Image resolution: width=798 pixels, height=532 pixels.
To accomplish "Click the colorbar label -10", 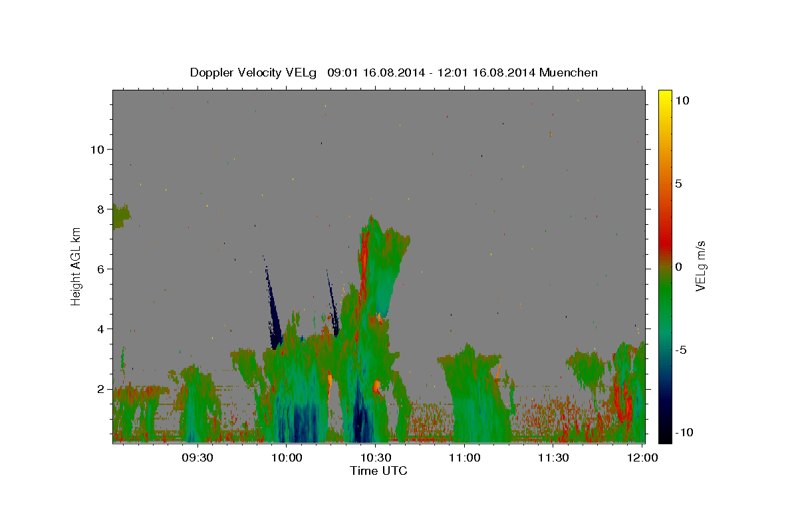I will pyautogui.click(x=684, y=433).
